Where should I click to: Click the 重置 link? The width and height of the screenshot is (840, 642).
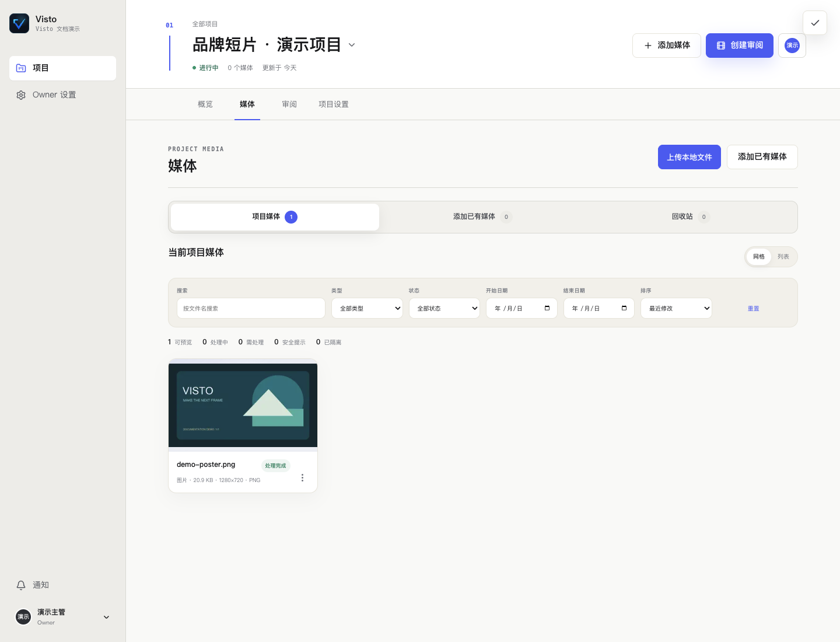pos(754,309)
